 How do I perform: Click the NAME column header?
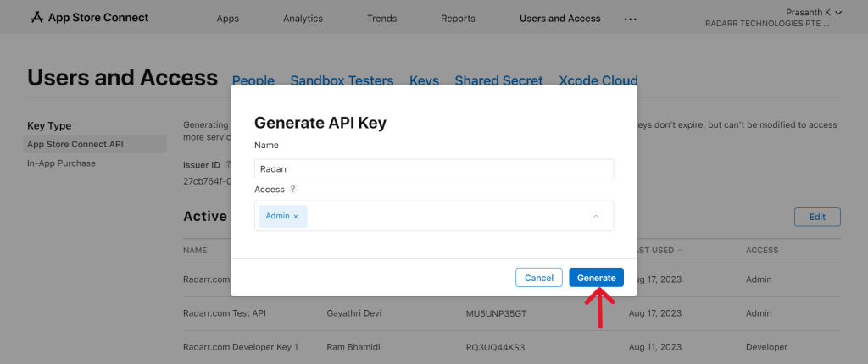coord(195,250)
